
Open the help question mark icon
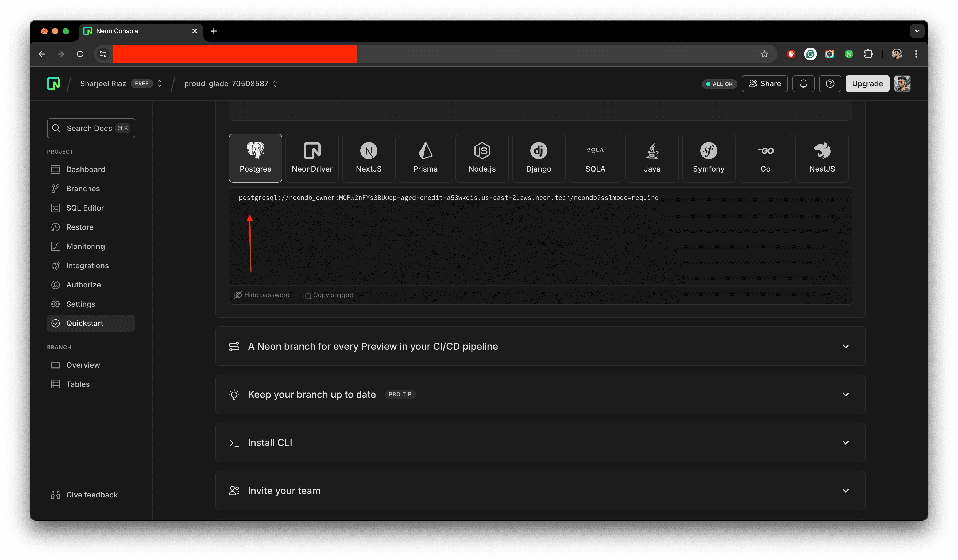[x=830, y=84]
